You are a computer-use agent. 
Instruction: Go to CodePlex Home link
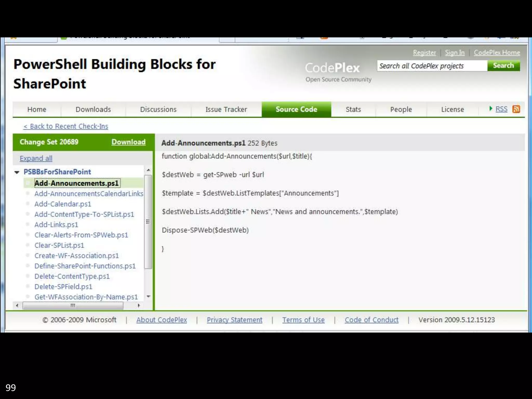coord(497,53)
